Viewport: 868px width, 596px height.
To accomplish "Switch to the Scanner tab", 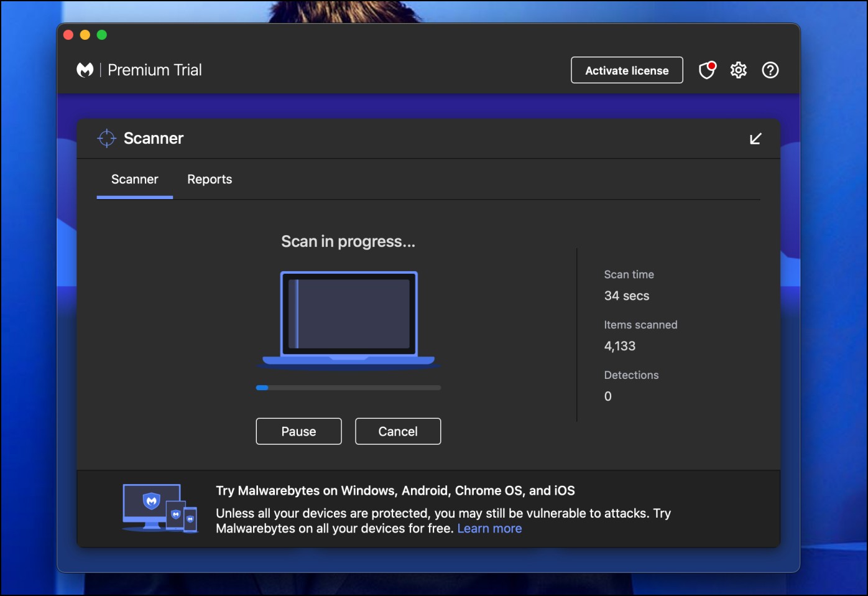I will pyautogui.click(x=135, y=179).
